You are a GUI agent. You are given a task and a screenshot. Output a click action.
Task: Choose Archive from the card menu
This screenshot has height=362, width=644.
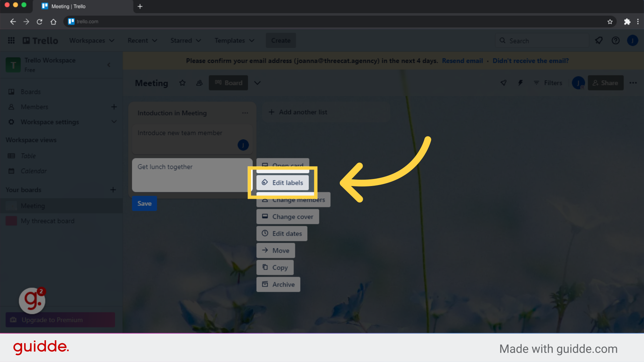[278, 284]
